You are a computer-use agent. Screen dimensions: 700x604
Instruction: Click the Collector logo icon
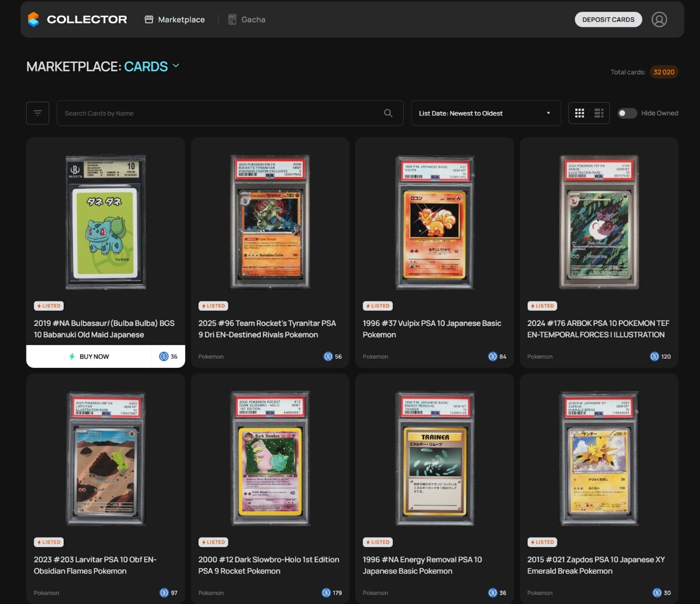(x=34, y=20)
